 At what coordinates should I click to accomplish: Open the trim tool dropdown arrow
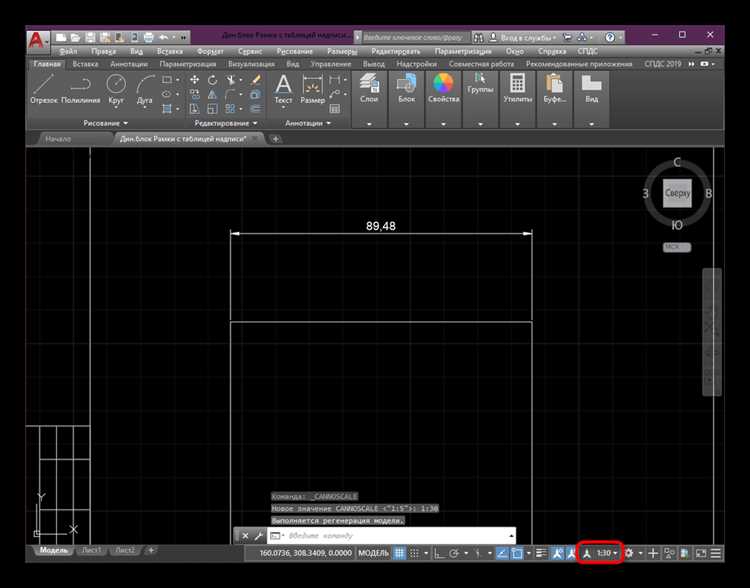click(x=241, y=80)
